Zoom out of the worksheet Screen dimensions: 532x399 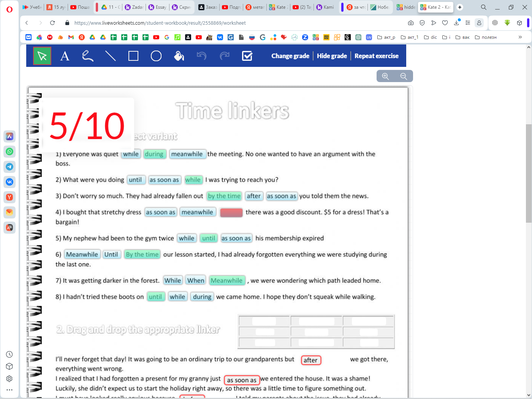404,76
